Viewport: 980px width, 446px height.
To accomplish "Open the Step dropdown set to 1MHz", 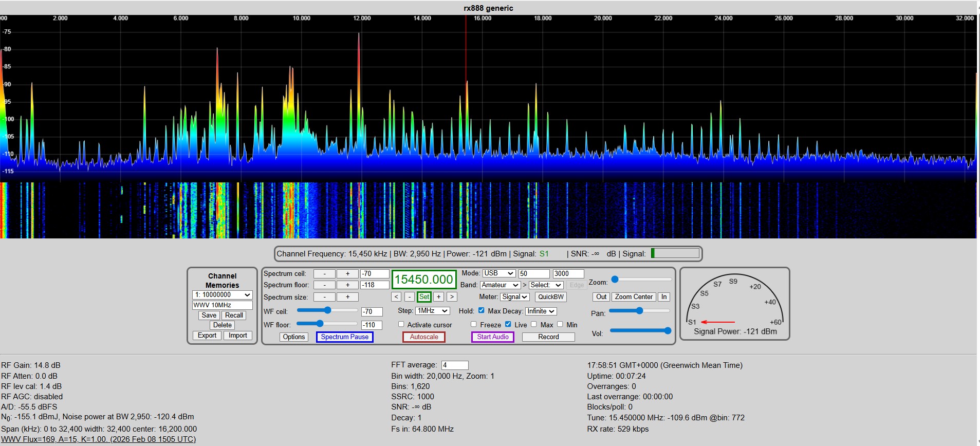I will [433, 311].
